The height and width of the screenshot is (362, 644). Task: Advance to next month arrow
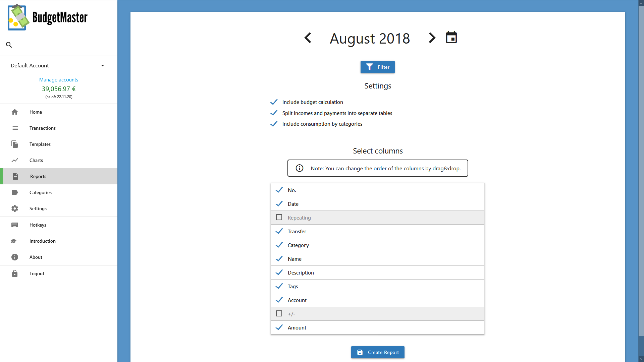point(432,38)
